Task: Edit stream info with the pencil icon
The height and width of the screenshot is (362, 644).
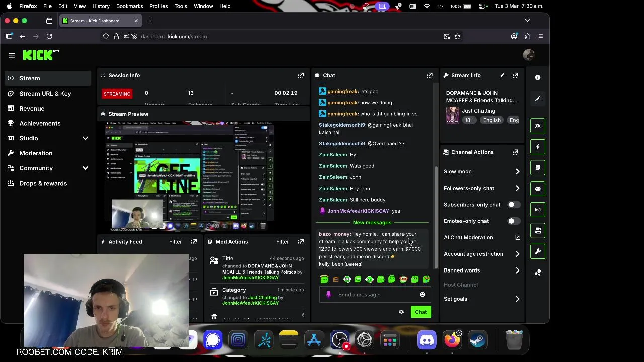Action: (502, 75)
